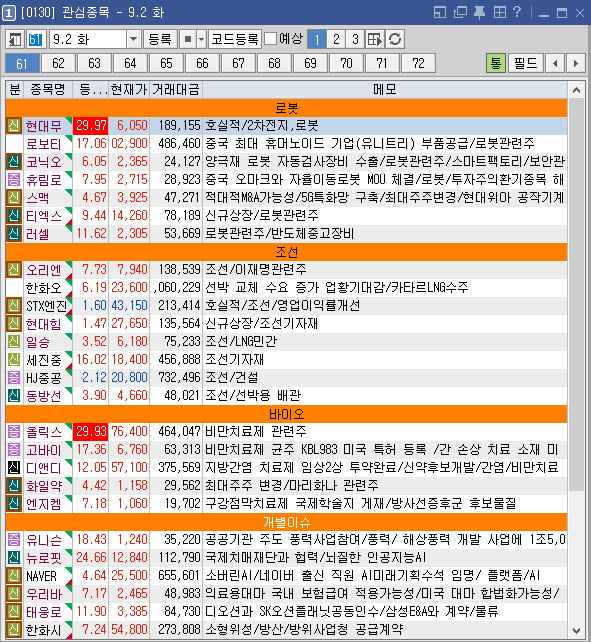Click the 신 badge next to 현대무
591x642 pixels.
pos(14,126)
